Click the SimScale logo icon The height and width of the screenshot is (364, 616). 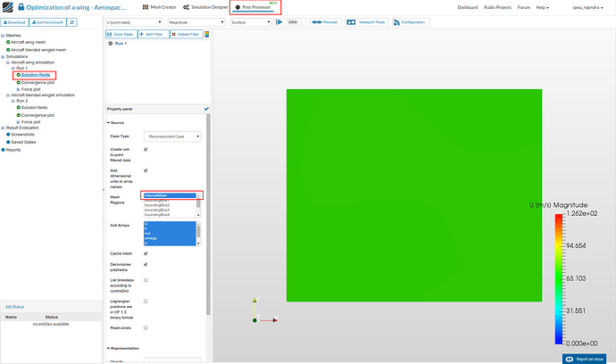pyautogui.click(x=7, y=7)
